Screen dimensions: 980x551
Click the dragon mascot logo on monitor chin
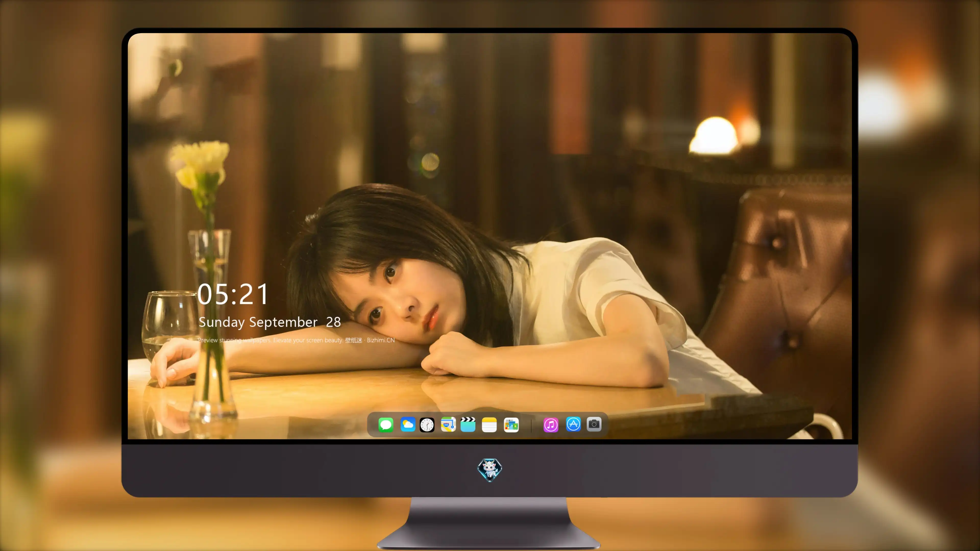coord(490,470)
